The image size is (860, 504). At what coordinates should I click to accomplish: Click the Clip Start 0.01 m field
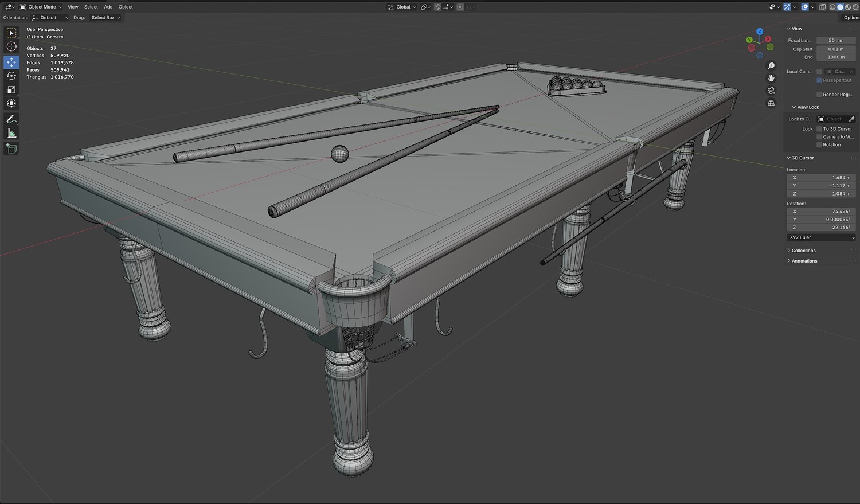(836, 49)
